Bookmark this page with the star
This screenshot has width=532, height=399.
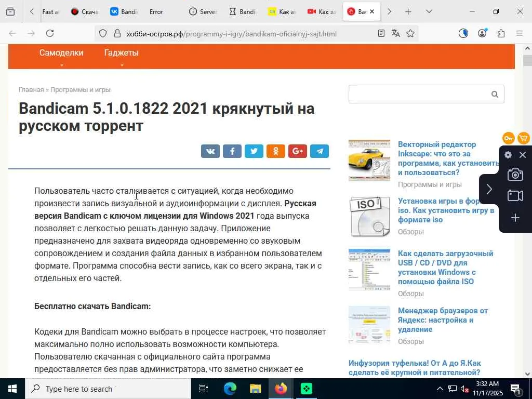[410, 33]
